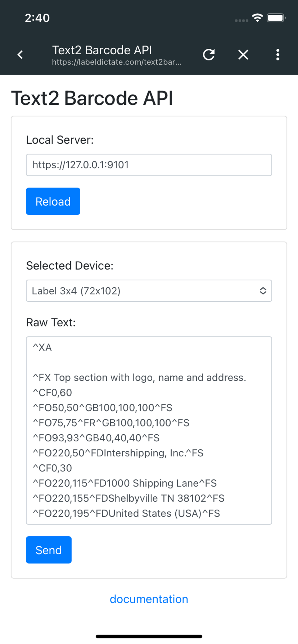Click the up-down chevron on the device selector
The width and height of the screenshot is (298, 644).
pos(263,291)
